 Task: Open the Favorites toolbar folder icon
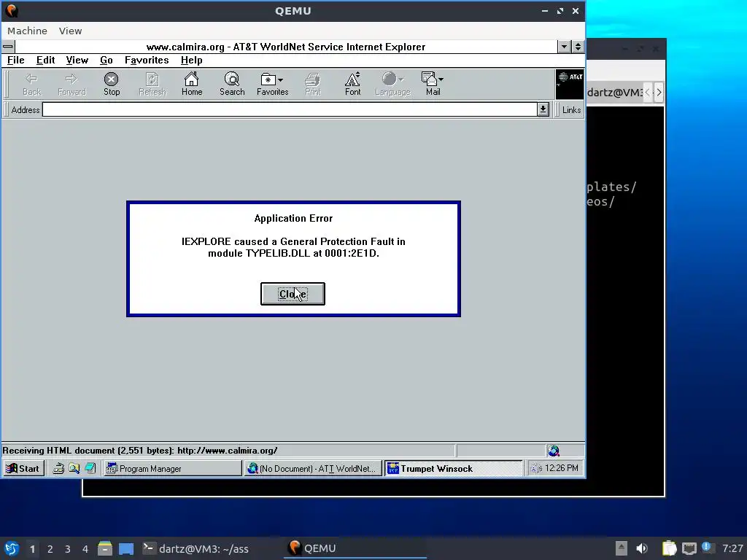pyautogui.click(x=268, y=79)
